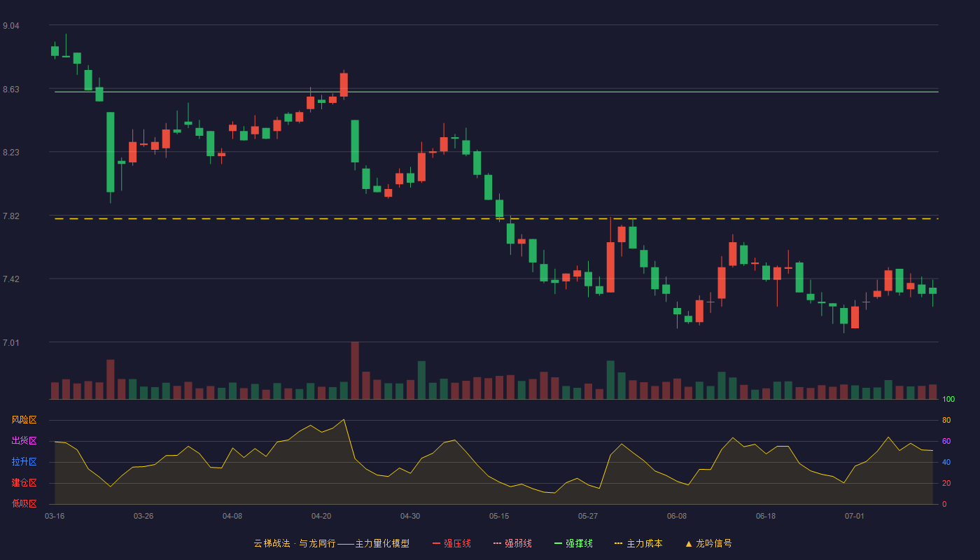Toggle the 龙吟信号 legend item
Screen dimensions: 980x560
tap(708, 543)
